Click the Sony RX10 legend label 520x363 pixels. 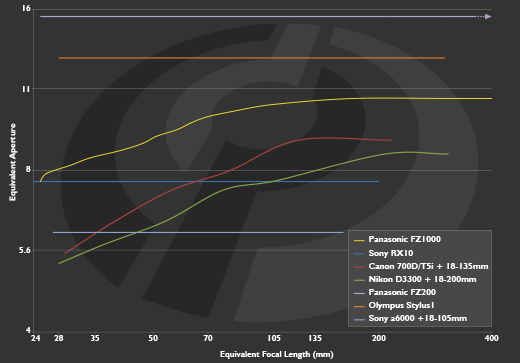click(391, 253)
